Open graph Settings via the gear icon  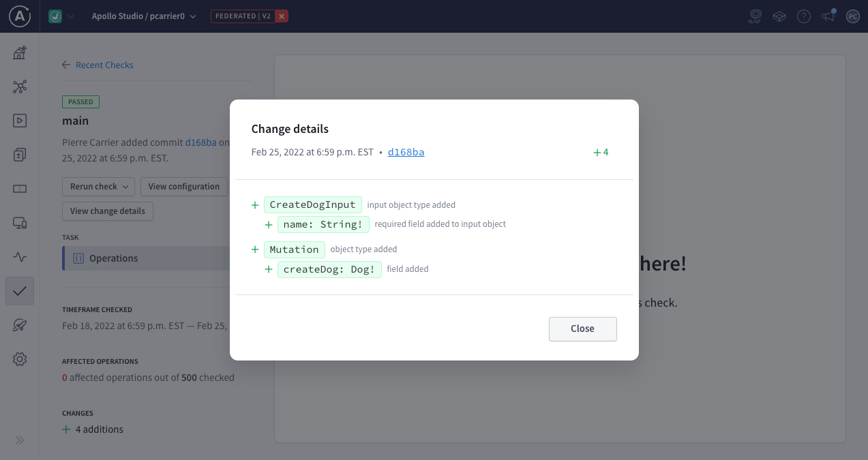(x=19, y=358)
